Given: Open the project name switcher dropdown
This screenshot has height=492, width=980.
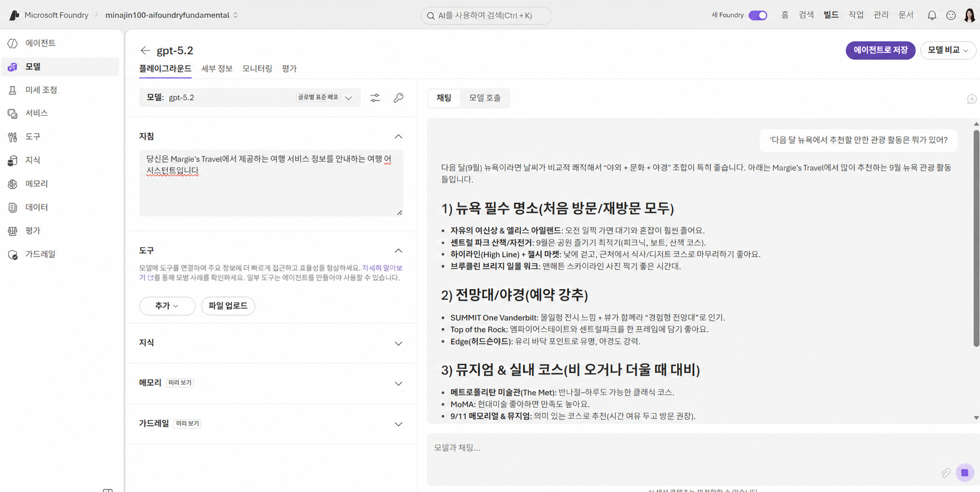Looking at the screenshot, I should 236,15.
